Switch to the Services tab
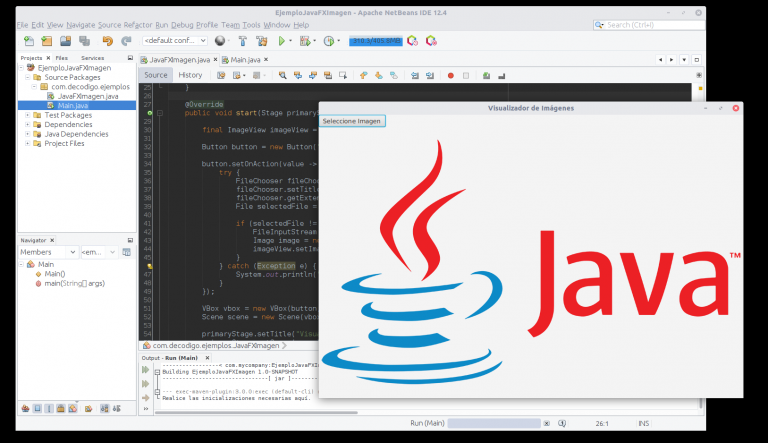Image resolution: width=768 pixels, height=443 pixels. [x=93, y=58]
